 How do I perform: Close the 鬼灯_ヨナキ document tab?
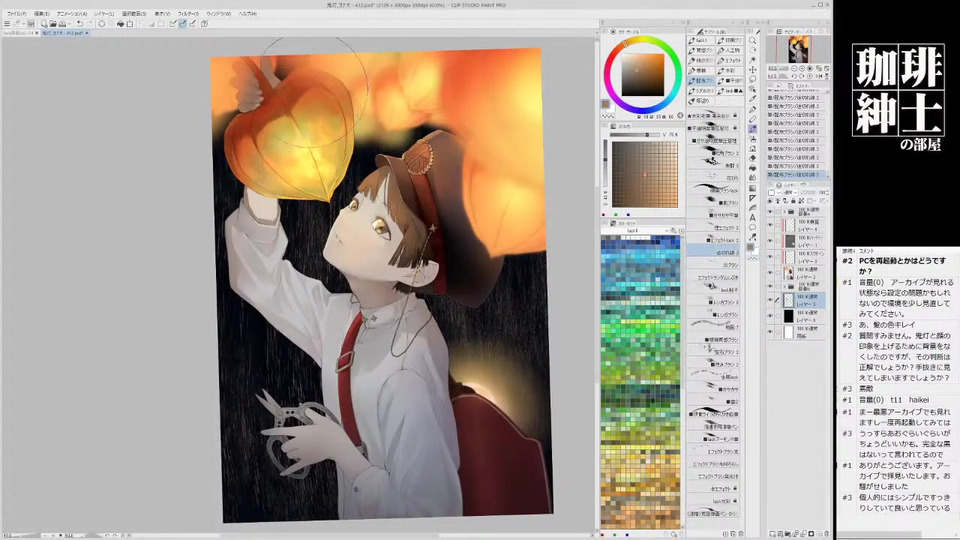[87, 33]
